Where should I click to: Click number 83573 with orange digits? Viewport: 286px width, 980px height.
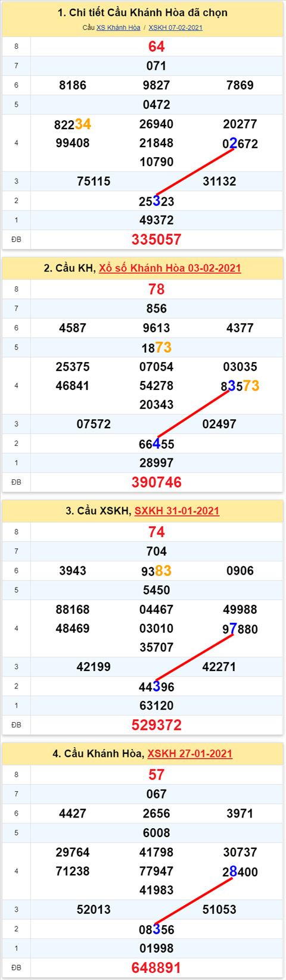click(240, 386)
